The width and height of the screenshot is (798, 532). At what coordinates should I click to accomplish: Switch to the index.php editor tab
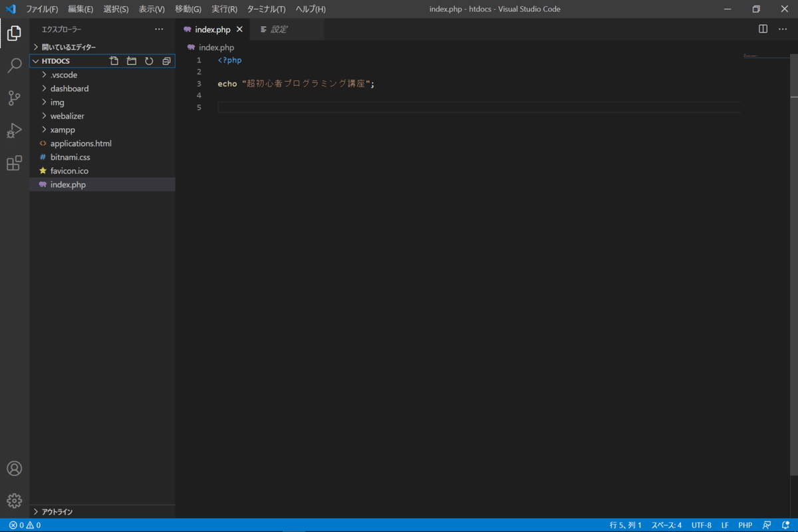coord(213,29)
